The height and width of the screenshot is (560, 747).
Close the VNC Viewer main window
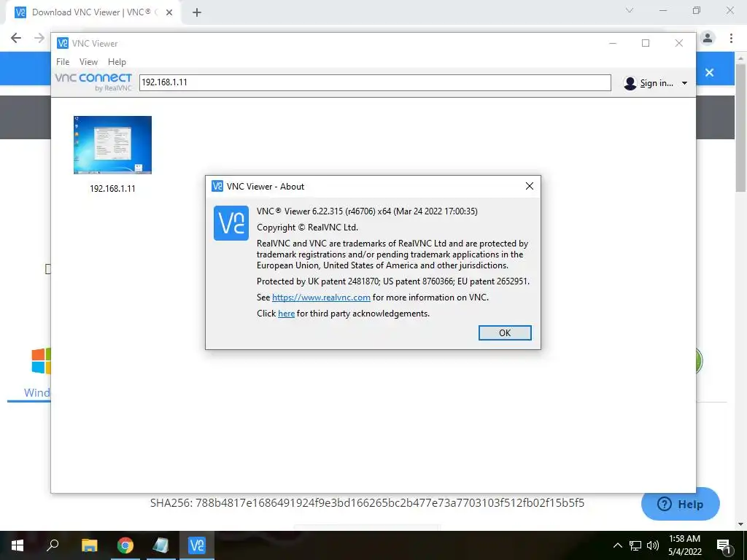(x=679, y=43)
